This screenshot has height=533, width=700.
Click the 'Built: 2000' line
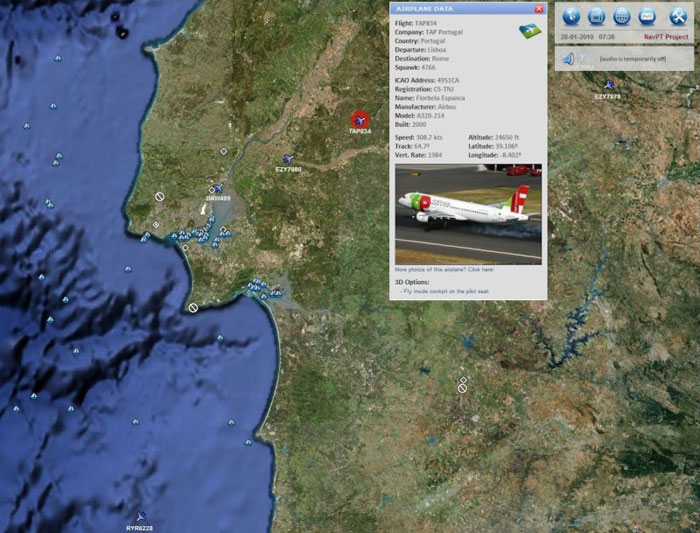pos(411,125)
